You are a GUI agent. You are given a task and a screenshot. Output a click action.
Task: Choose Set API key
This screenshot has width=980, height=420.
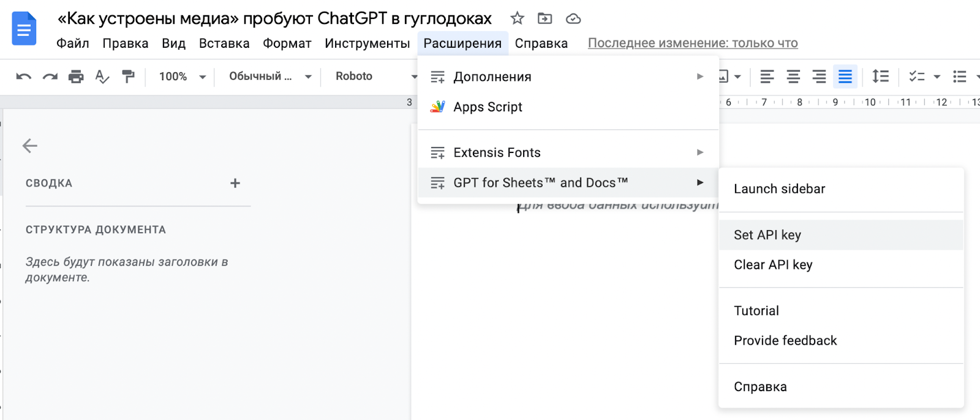(x=841, y=235)
